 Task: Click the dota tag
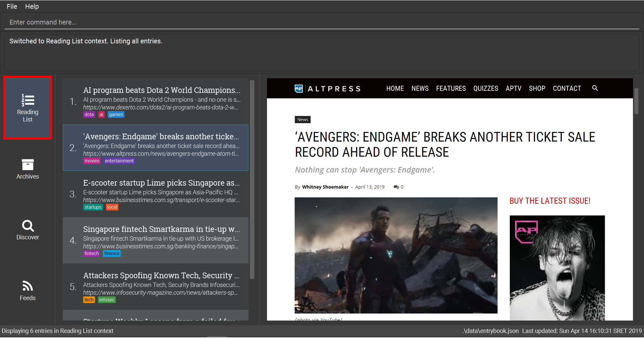coord(89,114)
